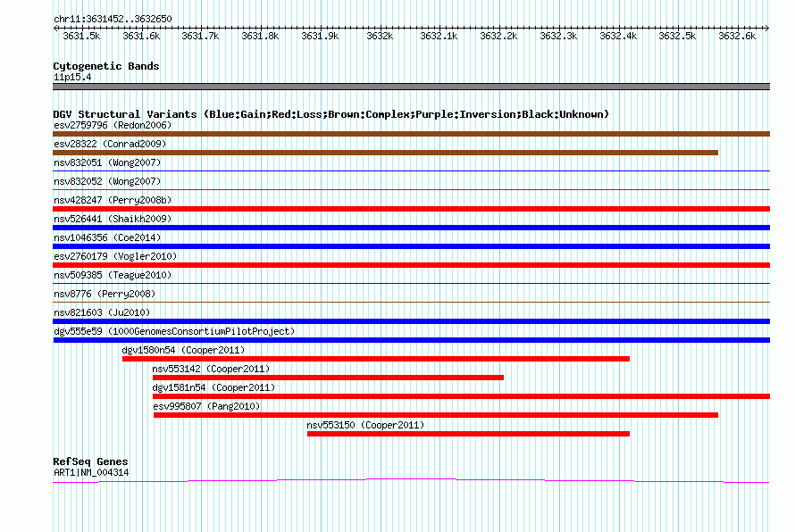Open the dgv1580n54 (Cooper2011) label

click(183, 350)
